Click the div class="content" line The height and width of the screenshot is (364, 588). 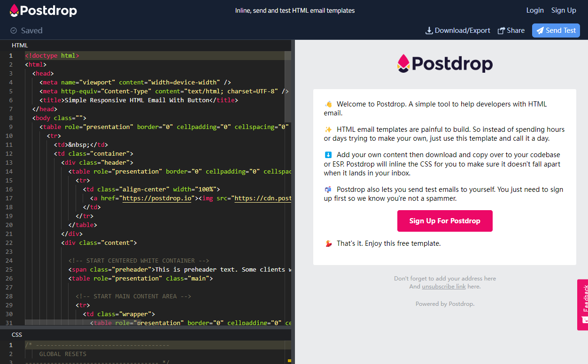coord(99,243)
